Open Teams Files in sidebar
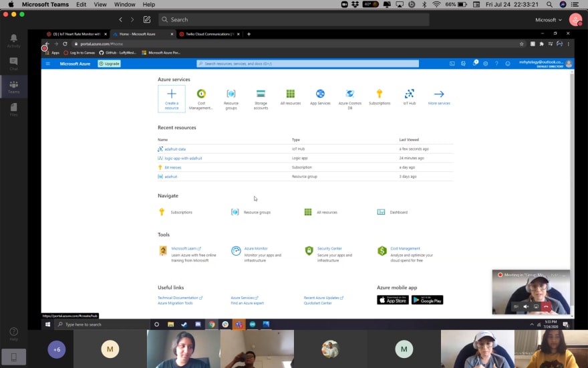Image resolution: width=588 pixels, height=368 pixels. (13, 110)
